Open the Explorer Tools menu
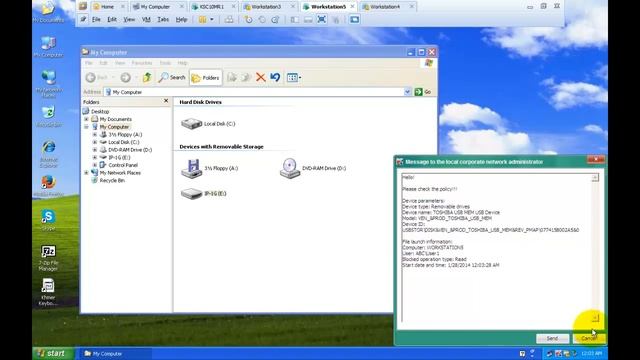This screenshot has height=360, width=640. pos(165,63)
